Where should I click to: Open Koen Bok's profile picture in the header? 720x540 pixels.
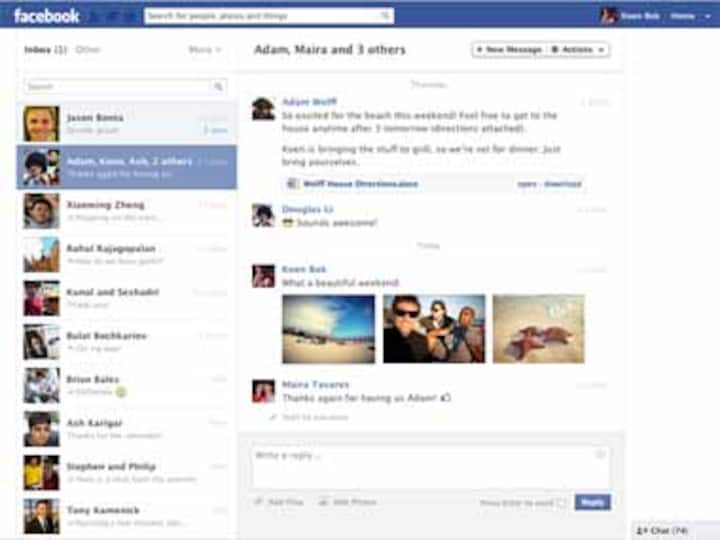(x=608, y=15)
